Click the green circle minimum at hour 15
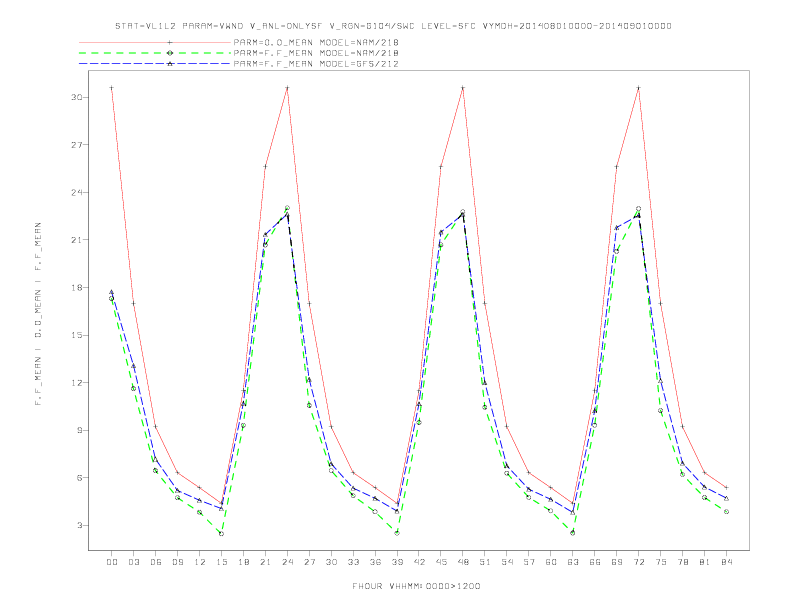Viewport: 792px width, 612px height. pyautogui.click(x=221, y=534)
